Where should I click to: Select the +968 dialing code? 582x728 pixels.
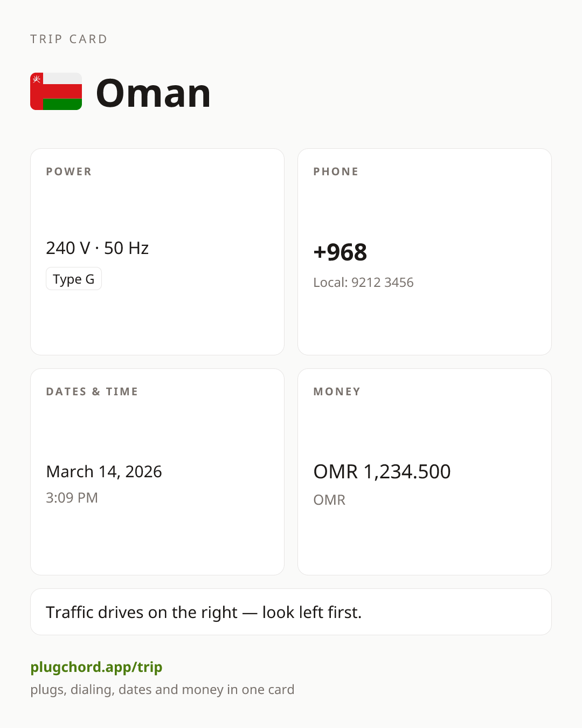340,252
